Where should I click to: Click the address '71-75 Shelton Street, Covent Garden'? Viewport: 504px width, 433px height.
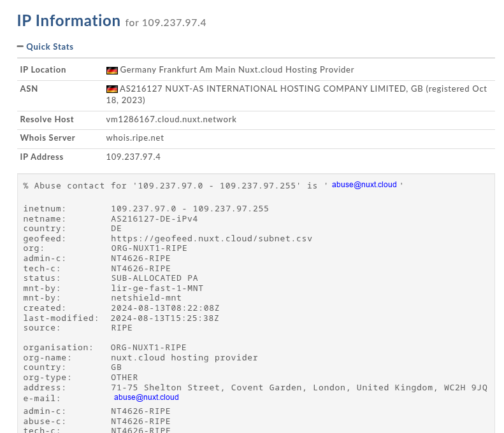point(208,388)
